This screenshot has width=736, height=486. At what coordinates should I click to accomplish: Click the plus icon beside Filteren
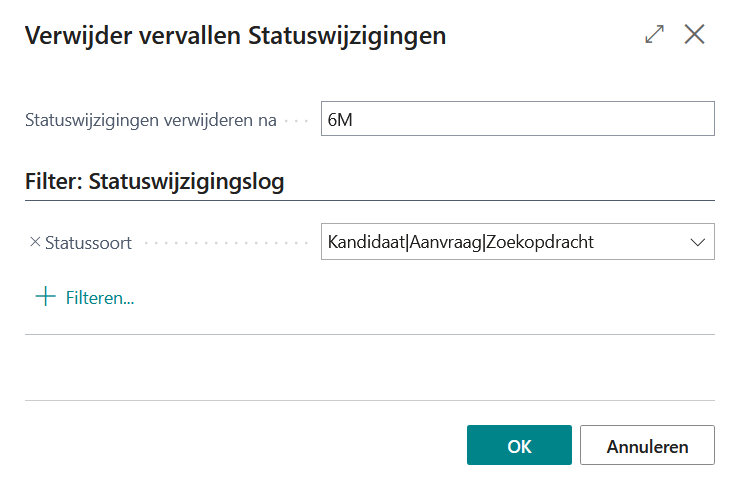coord(45,297)
